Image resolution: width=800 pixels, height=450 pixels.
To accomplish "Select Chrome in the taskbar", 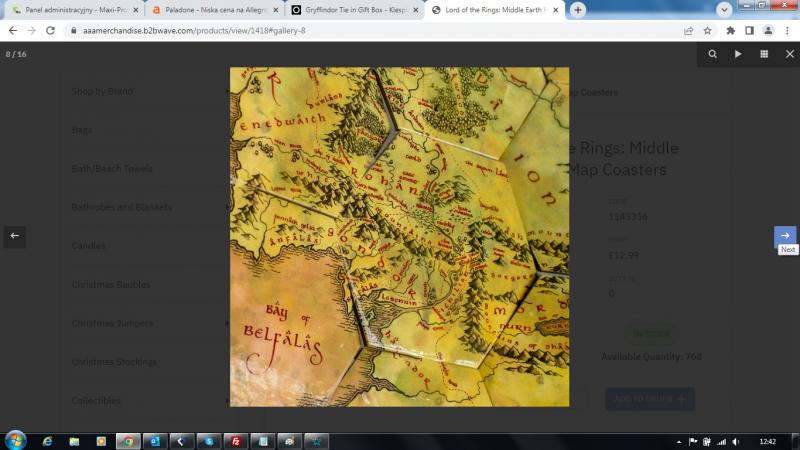I will 128,441.
